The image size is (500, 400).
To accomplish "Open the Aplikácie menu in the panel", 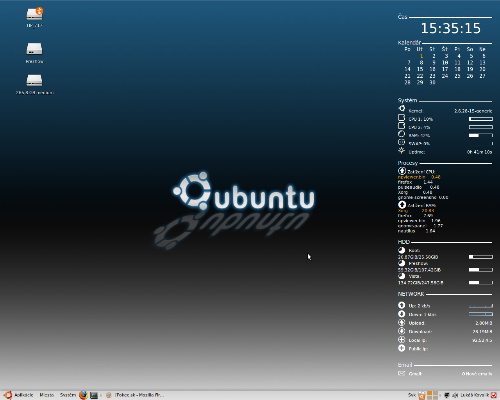I will 24,395.
